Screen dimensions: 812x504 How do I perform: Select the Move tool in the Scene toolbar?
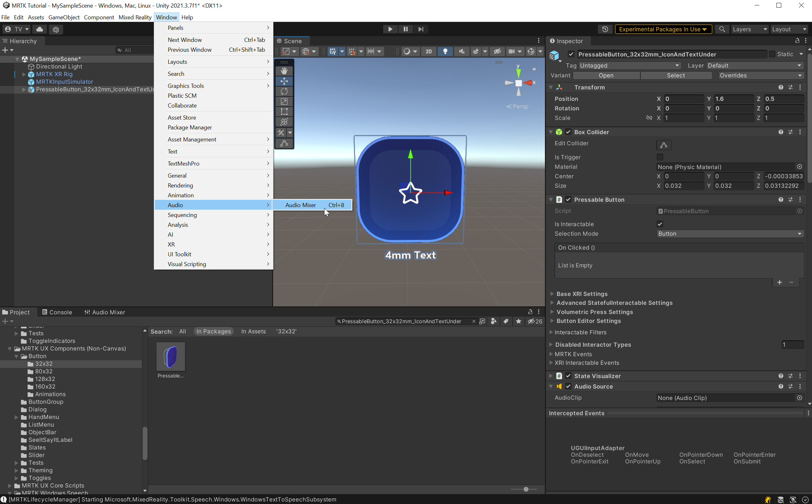pos(284,81)
